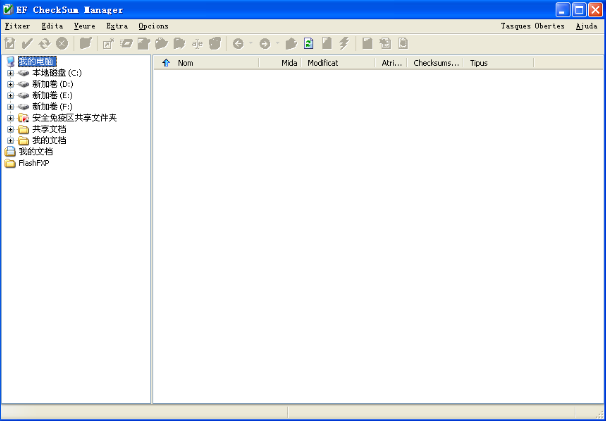This screenshot has height=421, width=606.
Task: Sort by the Atri... column header
Action: click(x=392, y=63)
